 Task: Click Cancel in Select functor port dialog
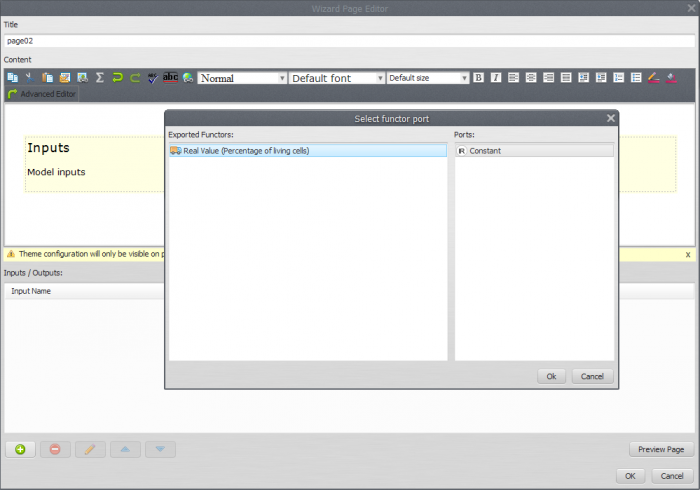592,376
